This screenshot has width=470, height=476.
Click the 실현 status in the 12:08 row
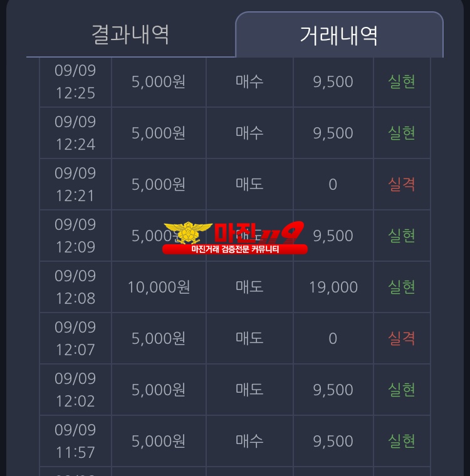click(402, 287)
